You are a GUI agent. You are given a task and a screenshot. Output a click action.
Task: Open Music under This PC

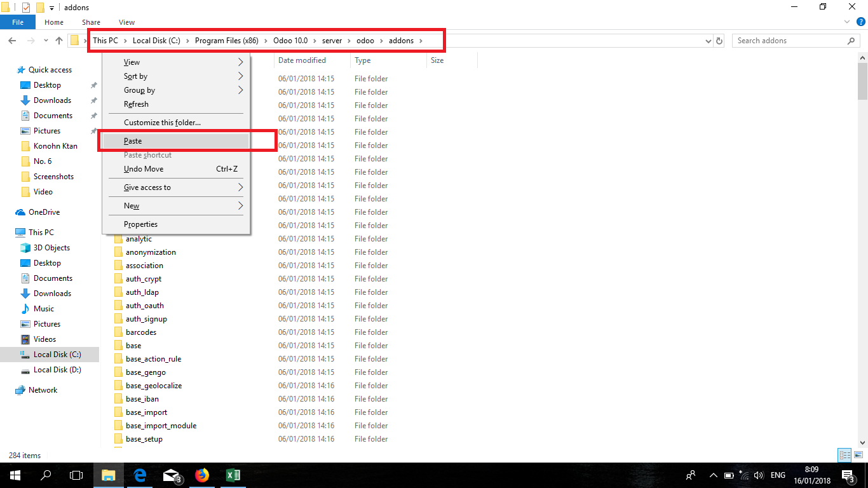[x=43, y=309]
